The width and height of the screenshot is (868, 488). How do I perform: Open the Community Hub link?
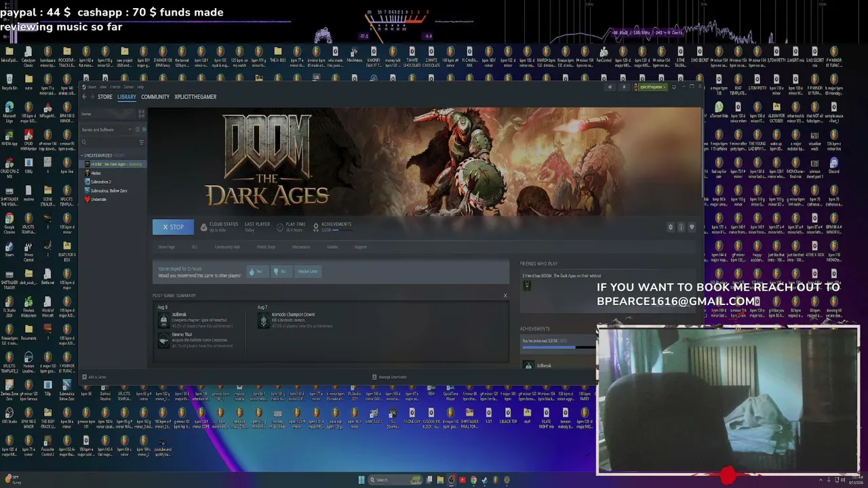pos(227,247)
